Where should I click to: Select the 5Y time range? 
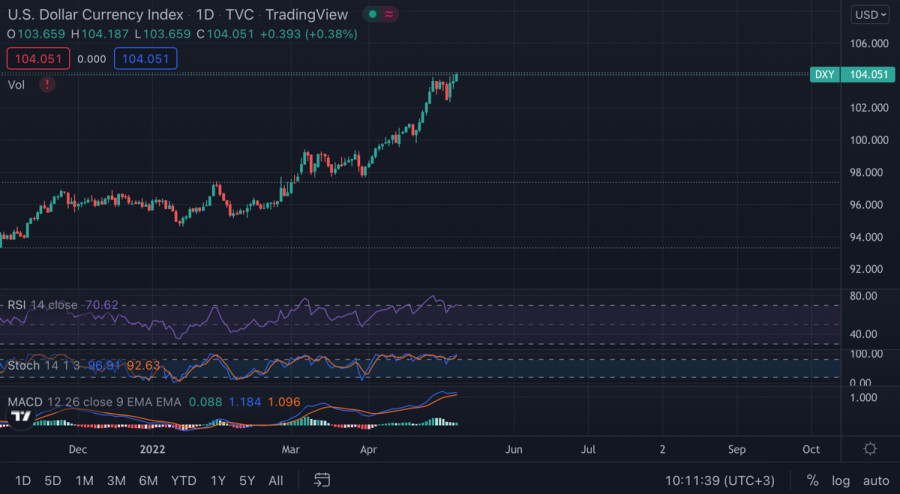247,480
